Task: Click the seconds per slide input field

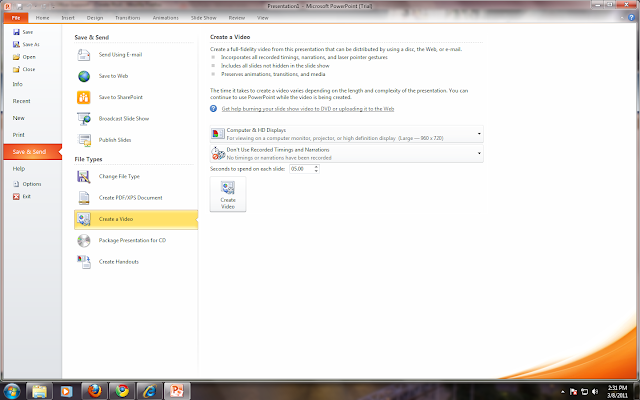Action: (302, 169)
